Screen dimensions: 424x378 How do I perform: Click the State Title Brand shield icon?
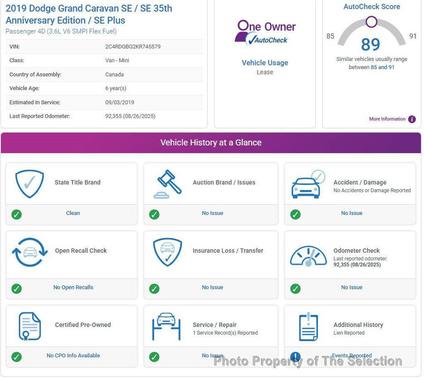tap(29, 184)
